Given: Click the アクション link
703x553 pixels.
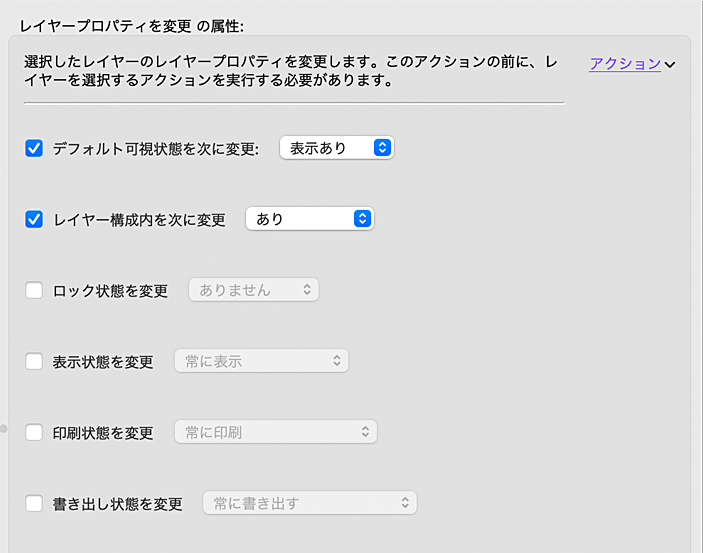Looking at the screenshot, I should click(x=625, y=63).
